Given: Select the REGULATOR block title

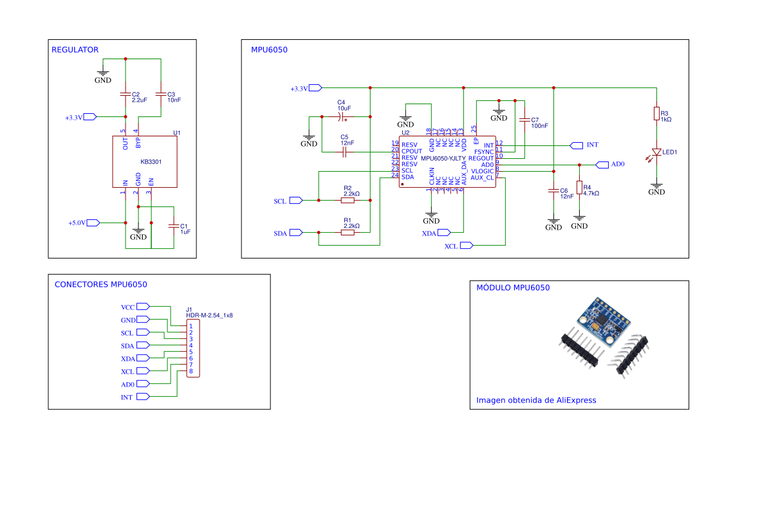Looking at the screenshot, I should 75,50.
